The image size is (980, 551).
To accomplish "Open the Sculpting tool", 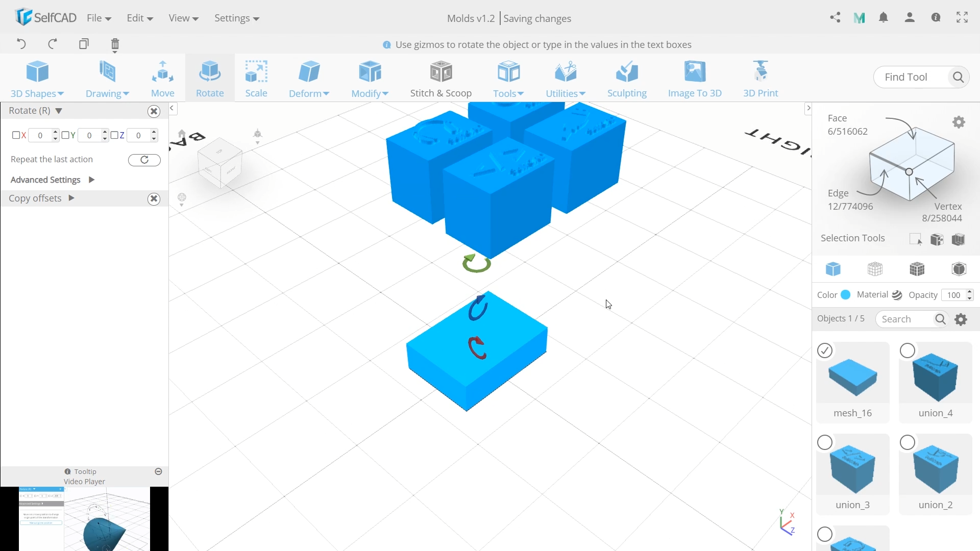I will [626, 79].
